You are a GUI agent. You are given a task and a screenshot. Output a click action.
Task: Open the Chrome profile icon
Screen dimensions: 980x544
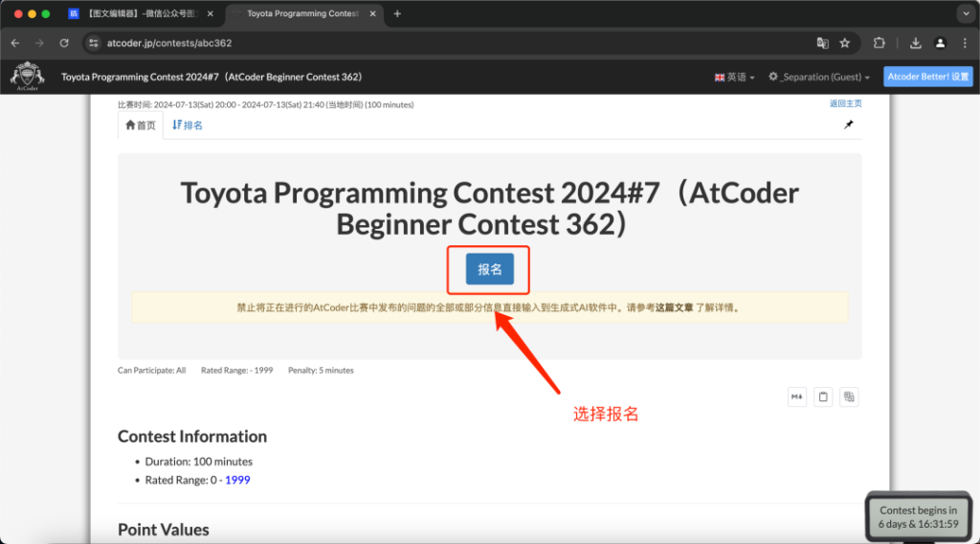pos(940,43)
